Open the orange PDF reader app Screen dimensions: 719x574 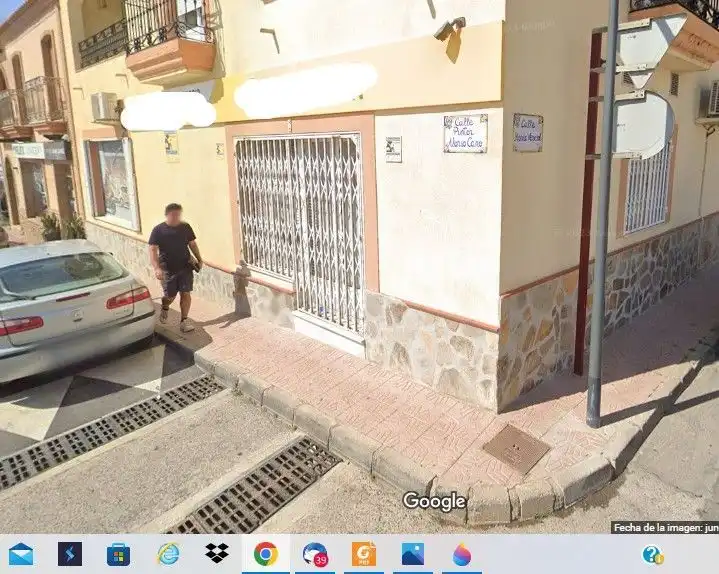[364, 554]
